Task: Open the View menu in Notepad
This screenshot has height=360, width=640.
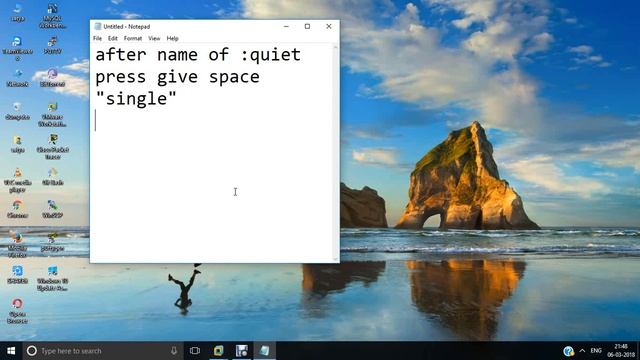Action: coord(154,38)
